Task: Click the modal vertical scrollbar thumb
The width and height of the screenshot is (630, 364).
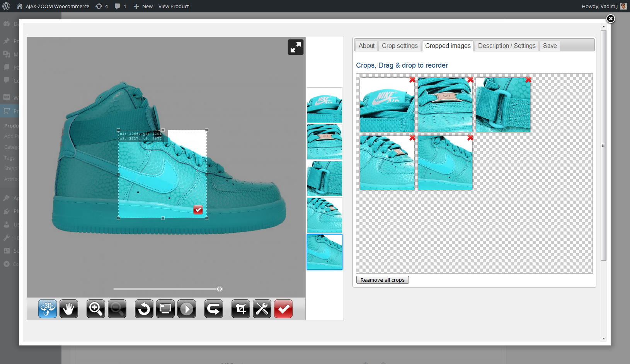Action: (604, 145)
